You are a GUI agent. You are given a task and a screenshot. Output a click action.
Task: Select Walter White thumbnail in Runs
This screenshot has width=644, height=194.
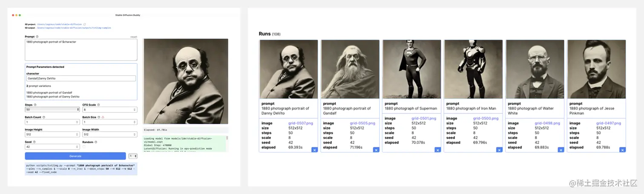(x=535, y=69)
